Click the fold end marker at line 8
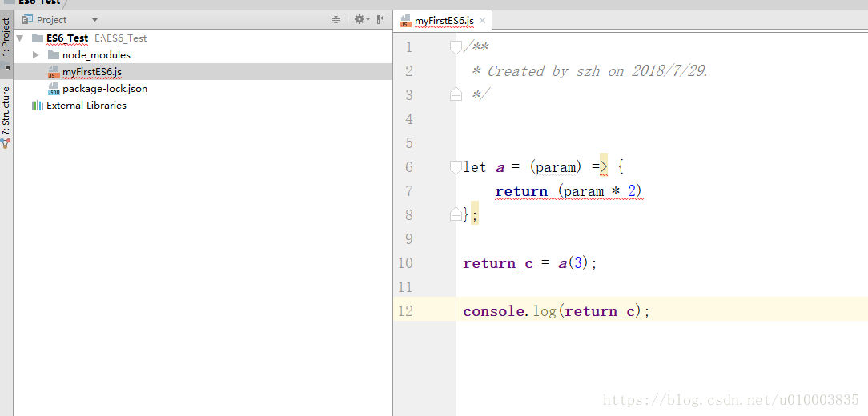 [x=456, y=214]
